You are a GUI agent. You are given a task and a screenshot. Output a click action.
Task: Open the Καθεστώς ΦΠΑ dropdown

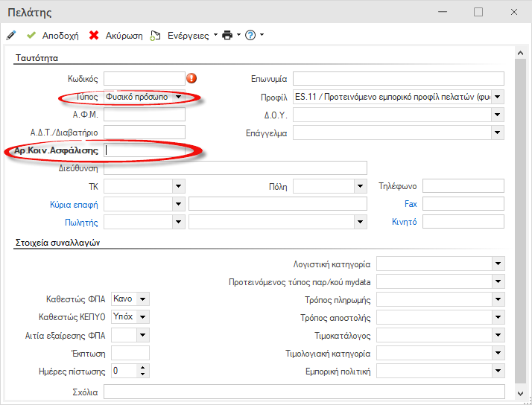(143, 299)
